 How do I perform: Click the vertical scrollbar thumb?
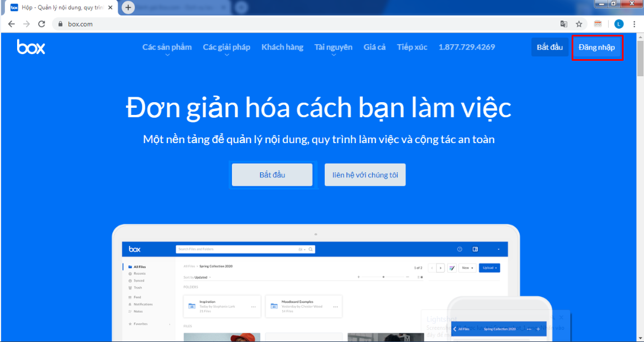coord(640,59)
